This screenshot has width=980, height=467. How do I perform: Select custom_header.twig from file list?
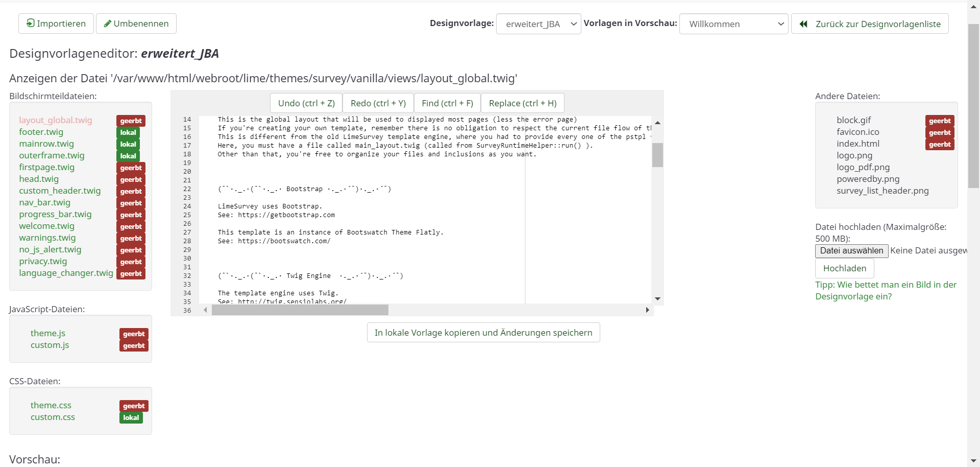click(x=60, y=191)
